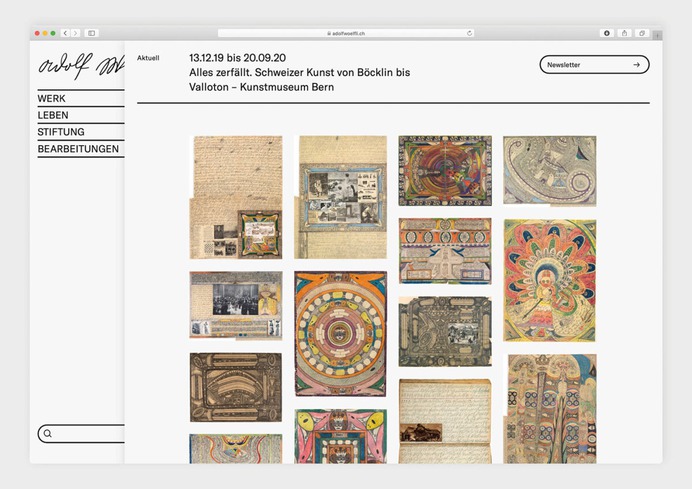The image size is (692, 489).
Task: Reload the page with the refresh icon
Action: (469, 33)
